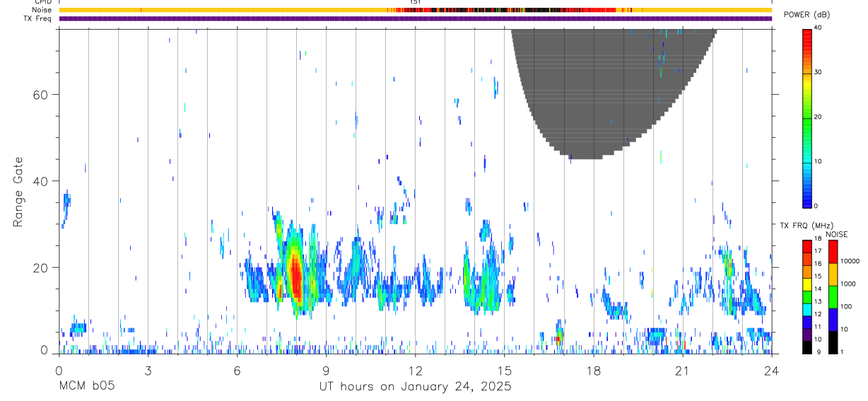Image resolution: width=868 pixels, height=401 pixels.
Task: Click the '18' hour tick on time axis
Action: click(x=594, y=370)
